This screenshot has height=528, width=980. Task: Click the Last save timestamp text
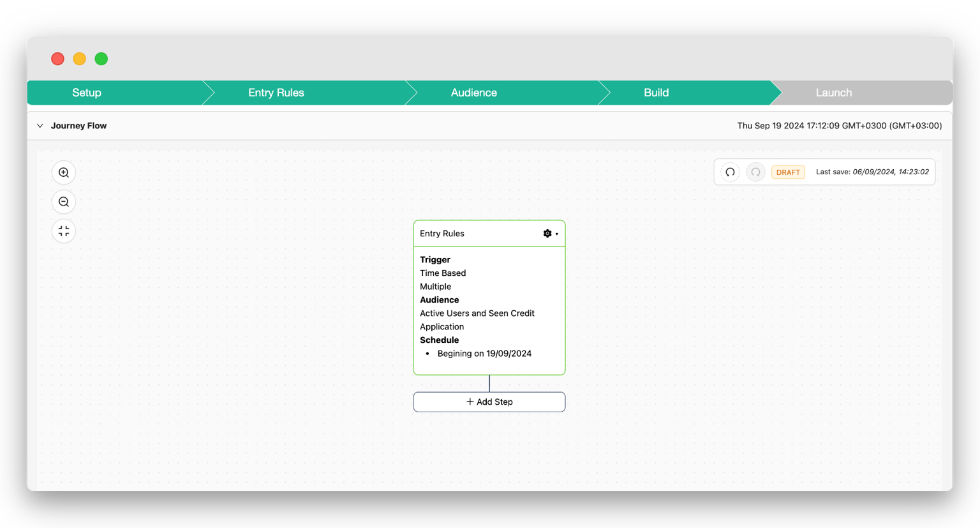click(872, 172)
